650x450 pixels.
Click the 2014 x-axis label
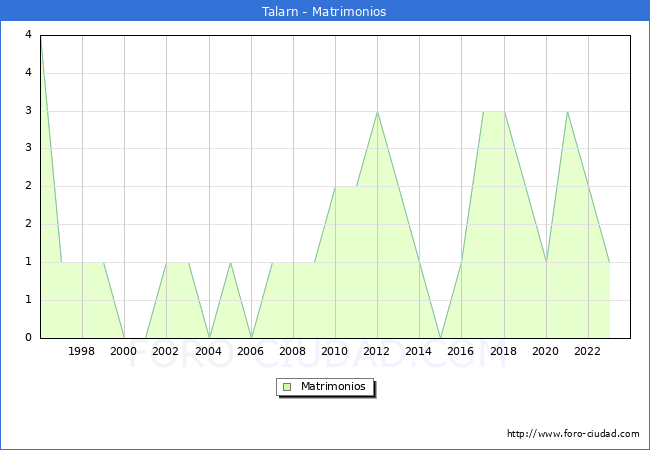419,351
